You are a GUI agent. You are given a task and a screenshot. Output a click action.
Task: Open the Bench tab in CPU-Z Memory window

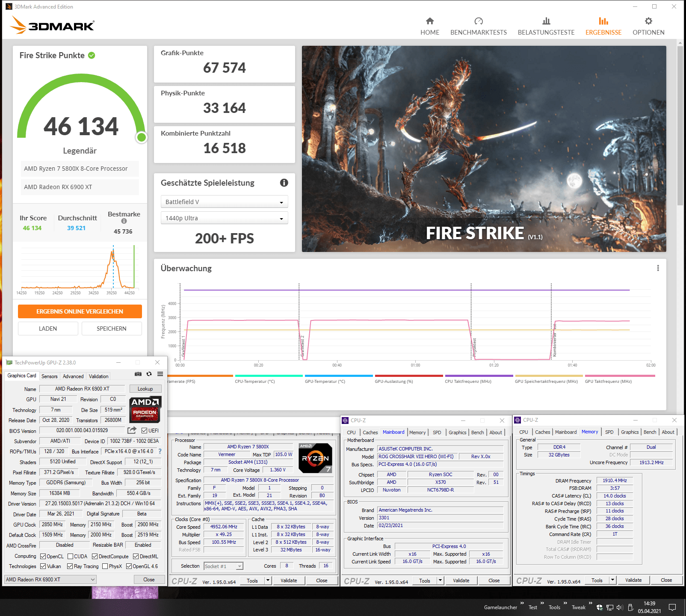click(x=650, y=432)
